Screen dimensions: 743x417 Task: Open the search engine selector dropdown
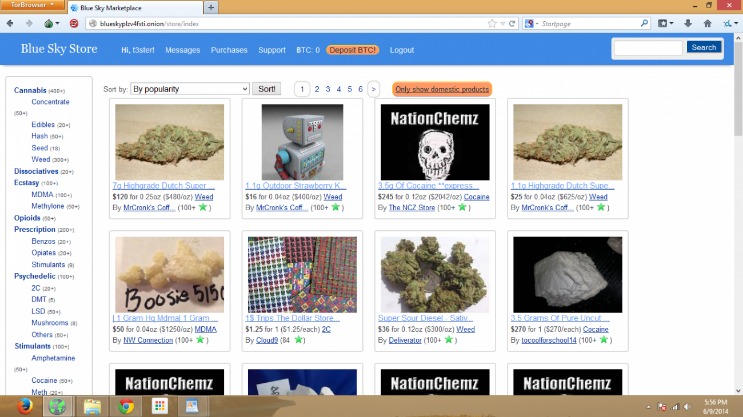tap(532, 23)
